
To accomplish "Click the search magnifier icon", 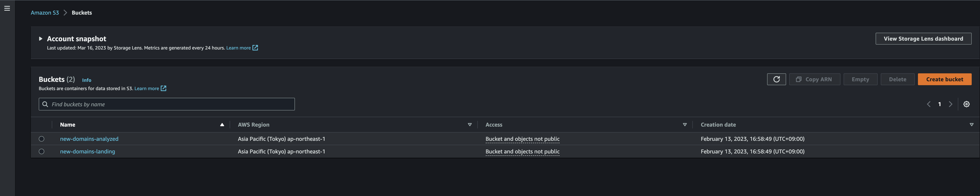I will (x=45, y=104).
